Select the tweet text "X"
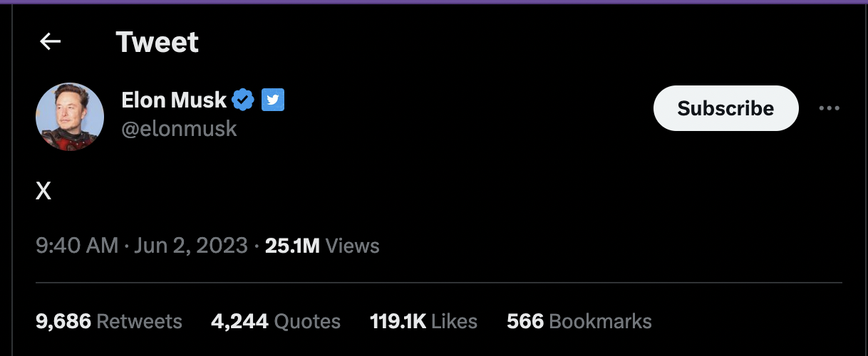 (43, 191)
